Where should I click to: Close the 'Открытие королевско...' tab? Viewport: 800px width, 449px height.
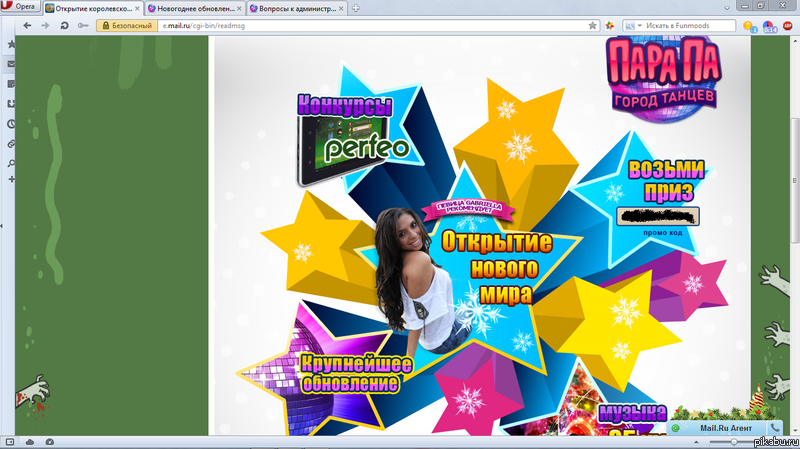137,9
